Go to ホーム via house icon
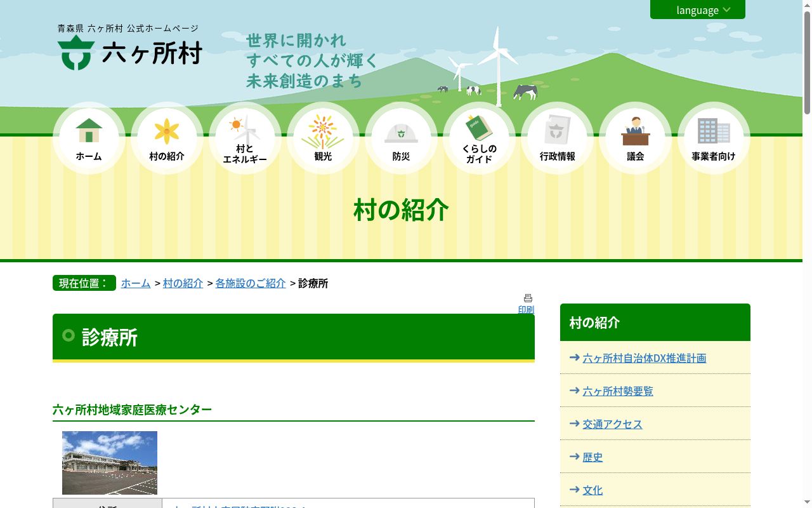This screenshot has height=508, width=812. point(89,138)
